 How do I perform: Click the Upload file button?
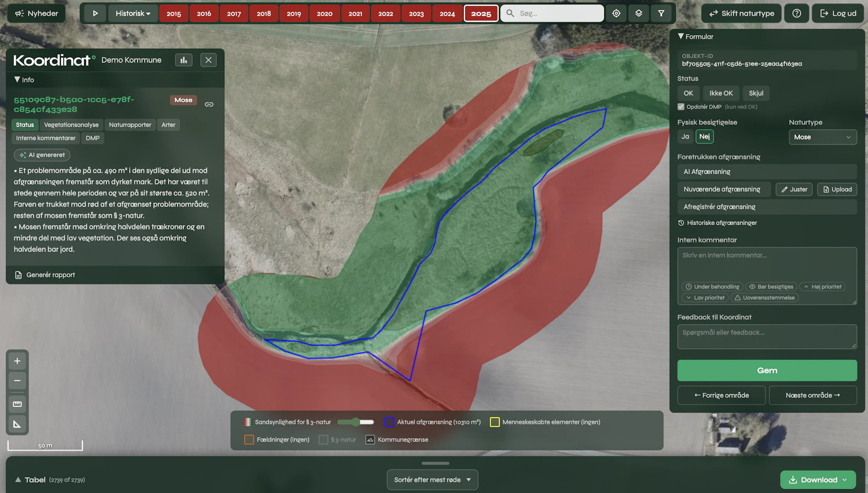pyautogui.click(x=837, y=190)
